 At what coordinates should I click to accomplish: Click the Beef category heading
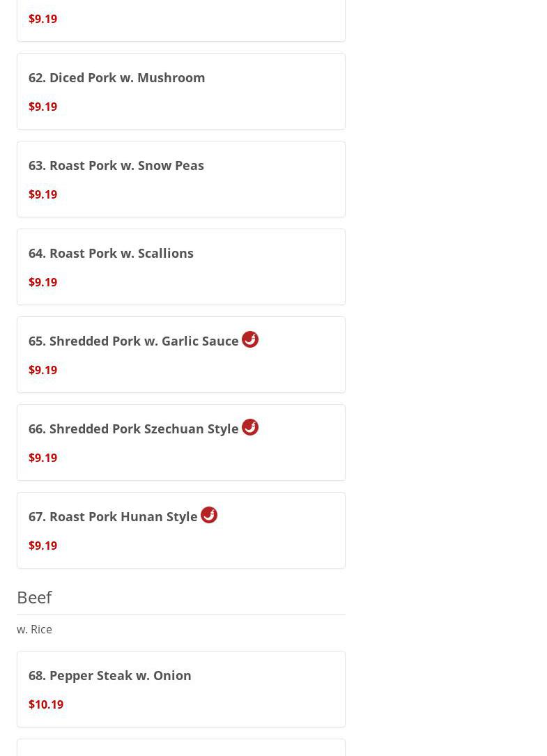pos(34,597)
